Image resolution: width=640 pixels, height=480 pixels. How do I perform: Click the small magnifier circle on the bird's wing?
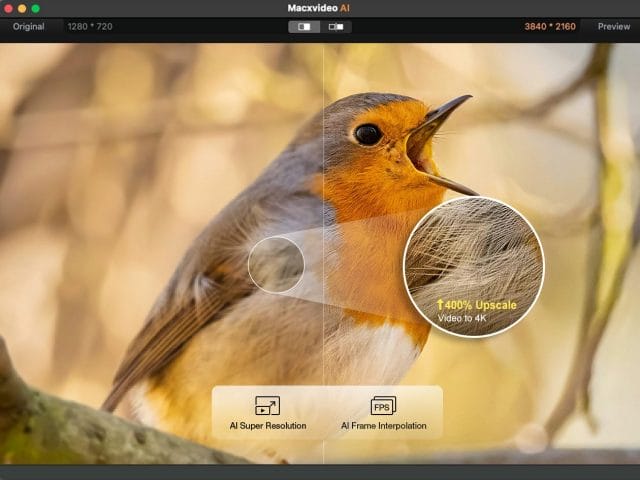click(x=276, y=265)
